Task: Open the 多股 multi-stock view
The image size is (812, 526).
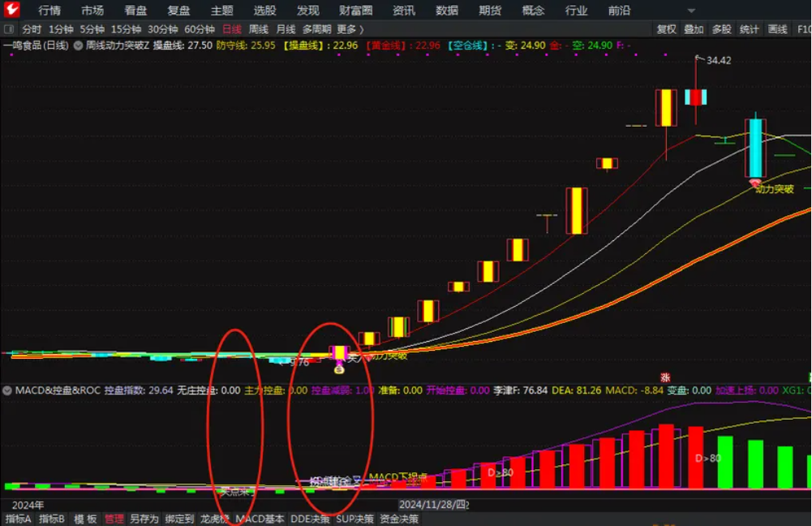Action: tap(723, 28)
